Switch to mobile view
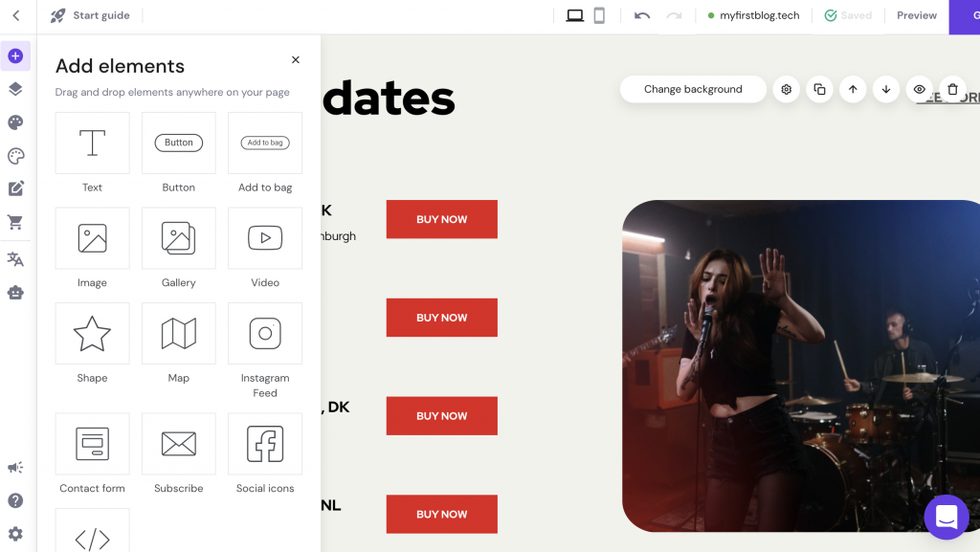The width and height of the screenshot is (980, 552). click(x=599, y=15)
